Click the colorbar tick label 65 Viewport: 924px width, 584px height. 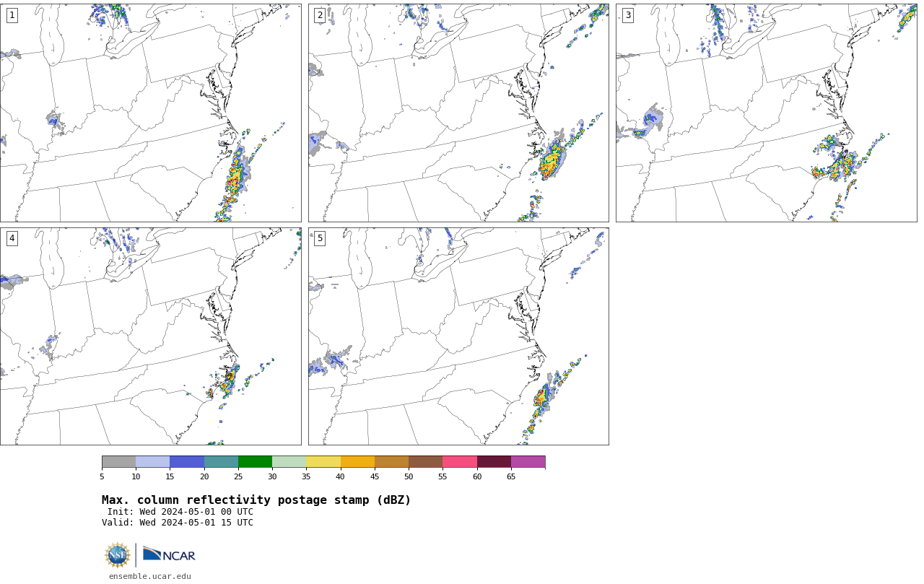[x=511, y=476]
